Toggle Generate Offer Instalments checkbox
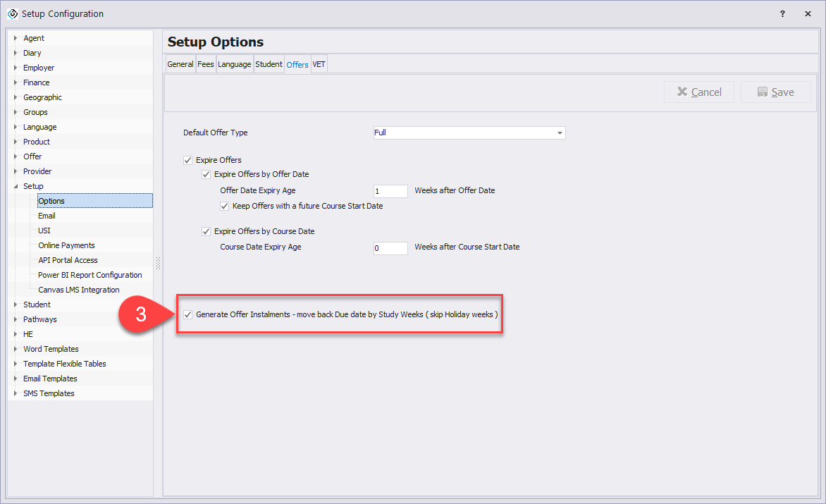This screenshot has height=504, width=826. tap(187, 314)
